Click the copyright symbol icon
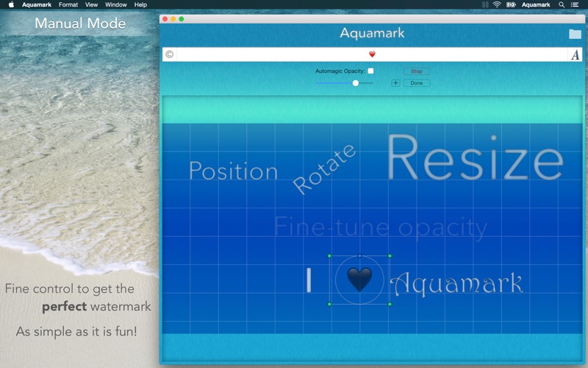The height and width of the screenshot is (368, 588). point(170,54)
